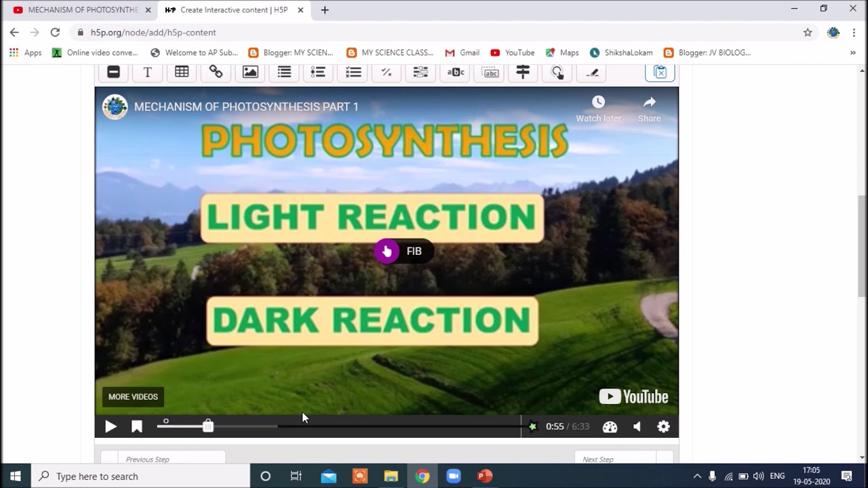Select the Label interaction tool
Viewport: 868px width, 488px height.
(x=113, y=72)
